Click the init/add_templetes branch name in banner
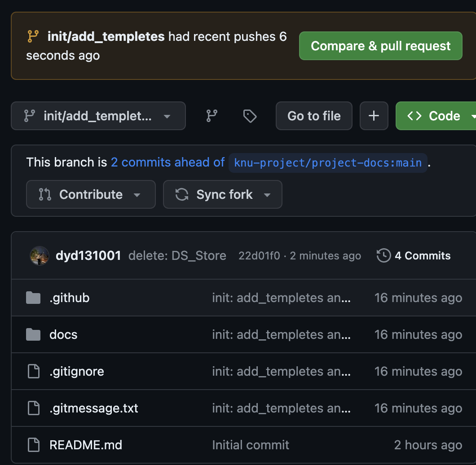The width and height of the screenshot is (476, 465). coord(106,37)
